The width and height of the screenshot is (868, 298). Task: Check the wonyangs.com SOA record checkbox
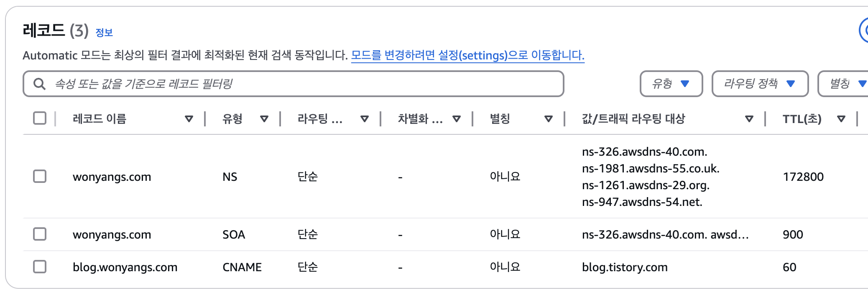click(x=40, y=234)
